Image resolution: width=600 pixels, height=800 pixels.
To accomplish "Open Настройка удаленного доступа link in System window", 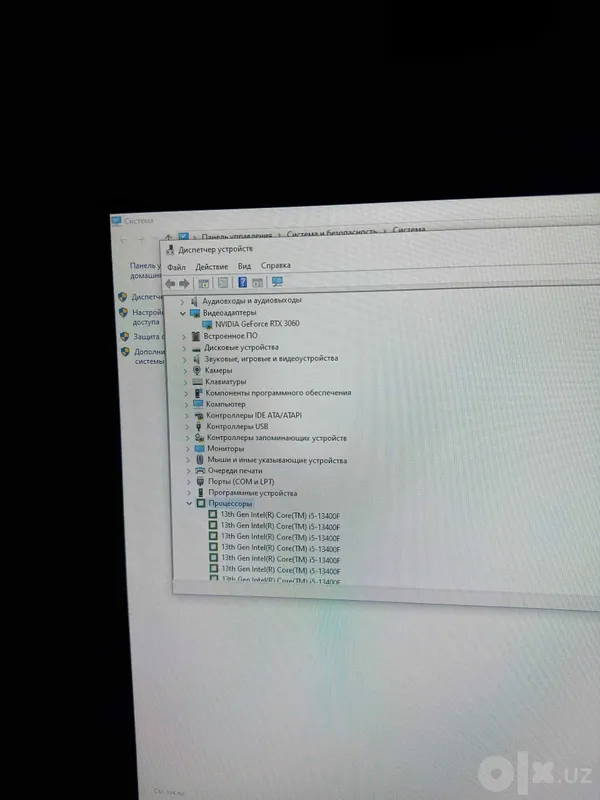I will [x=147, y=317].
